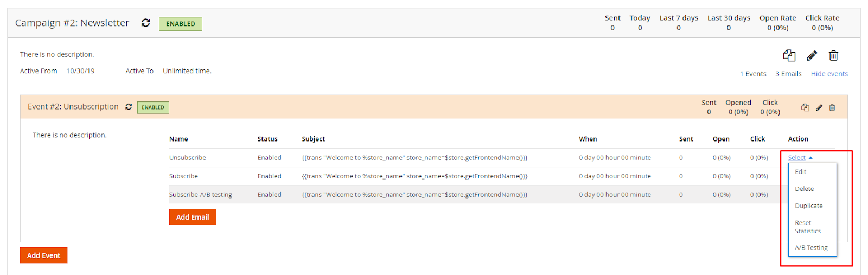This screenshot has width=868, height=275.
Task: Edit the campaign with the pencil icon
Action: pos(812,55)
